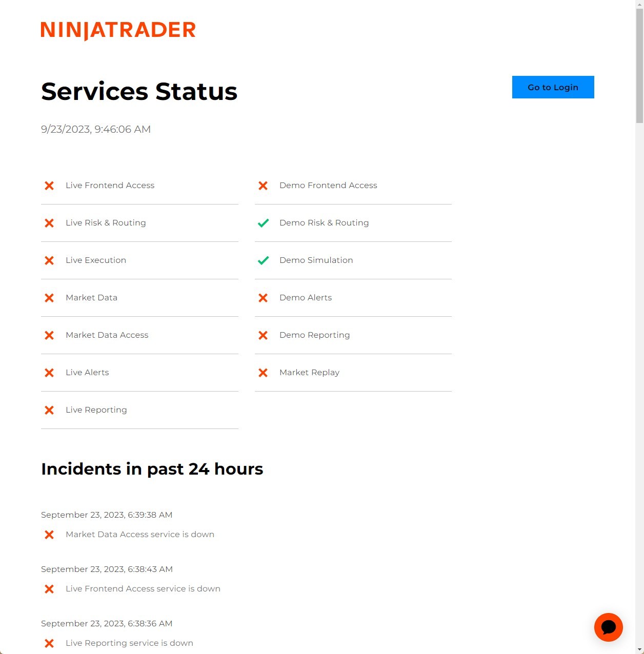Click the X icon for Live Frontend Access incident
Screen dimensions: 644x654
coord(49,589)
